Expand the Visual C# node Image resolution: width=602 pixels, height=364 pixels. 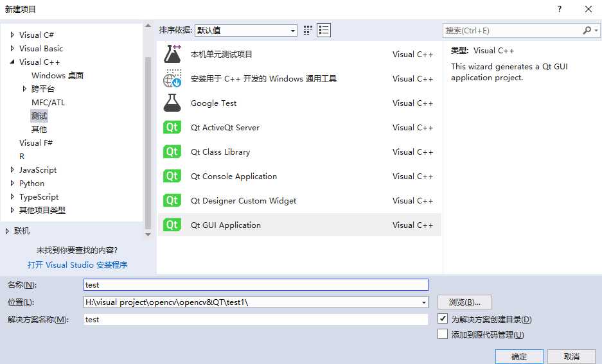pyautogui.click(x=12, y=35)
